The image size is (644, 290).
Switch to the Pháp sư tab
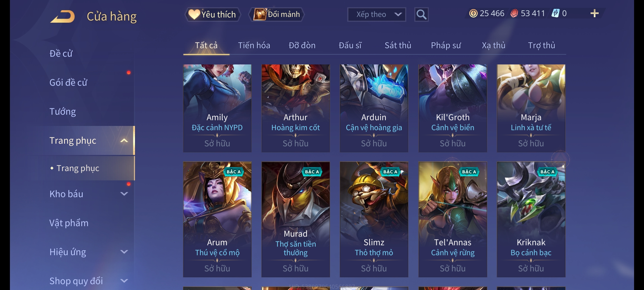(x=446, y=45)
